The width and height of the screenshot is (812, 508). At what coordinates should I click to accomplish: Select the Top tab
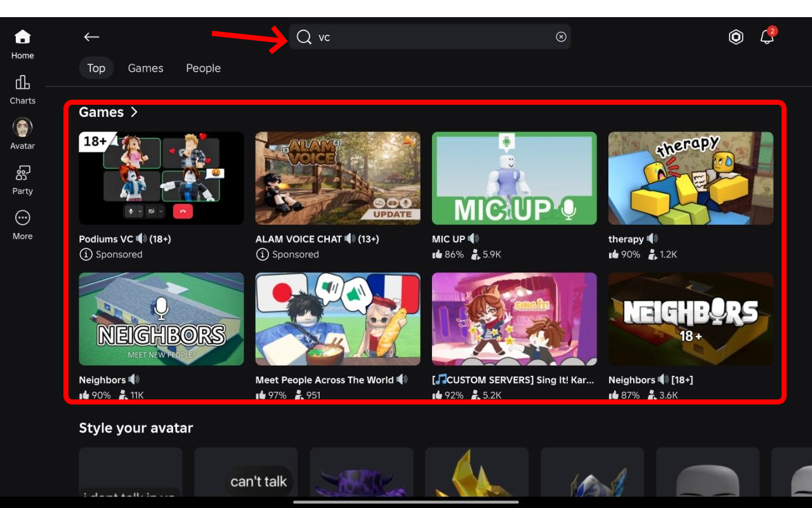96,68
